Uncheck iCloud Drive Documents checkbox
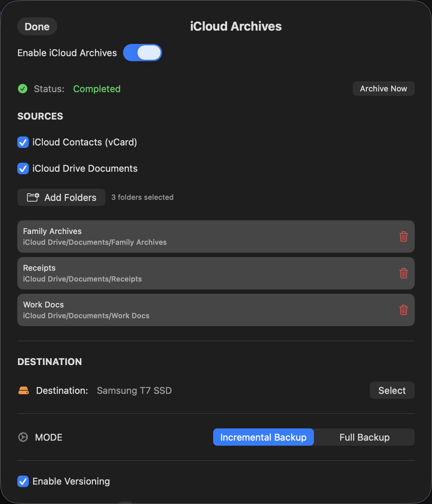This screenshot has width=432, height=504. pos(23,168)
